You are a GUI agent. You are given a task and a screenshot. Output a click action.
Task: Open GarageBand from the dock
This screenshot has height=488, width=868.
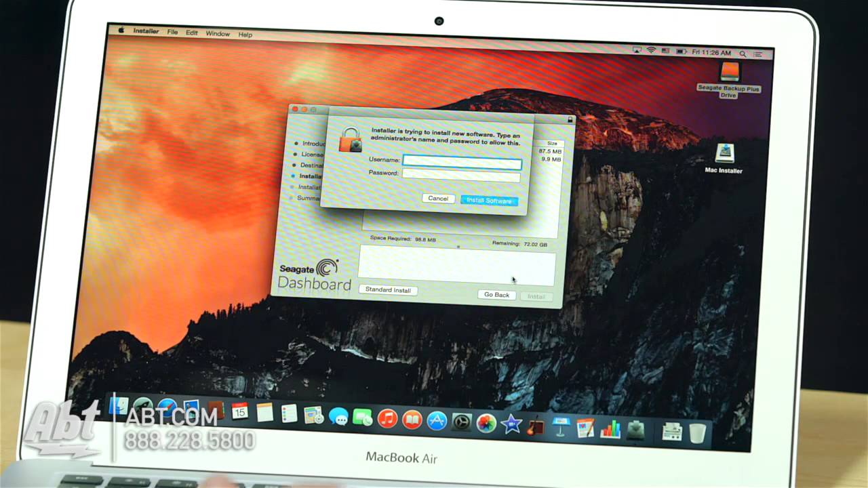tap(536, 426)
